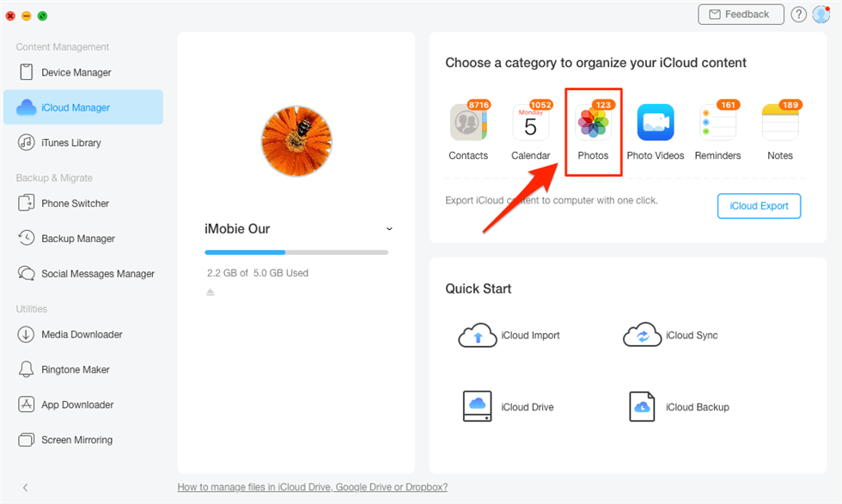Click the iCloud storage usage bar
Viewport: 842px width, 504px height.
click(x=296, y=252)
